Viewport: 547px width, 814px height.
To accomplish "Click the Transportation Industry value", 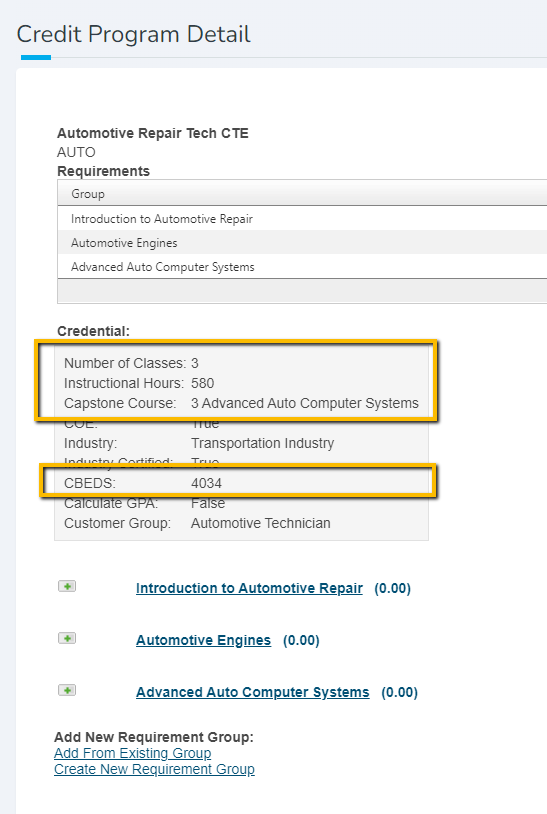I will [x=263, y=443].
